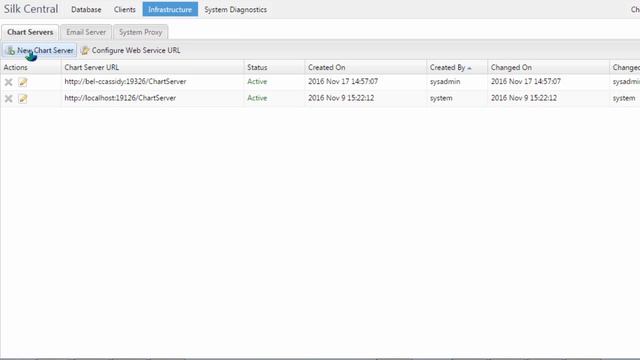640x360 pixels.
Task: Edit the localhost chart server entry
Action: tap(23, 98)
